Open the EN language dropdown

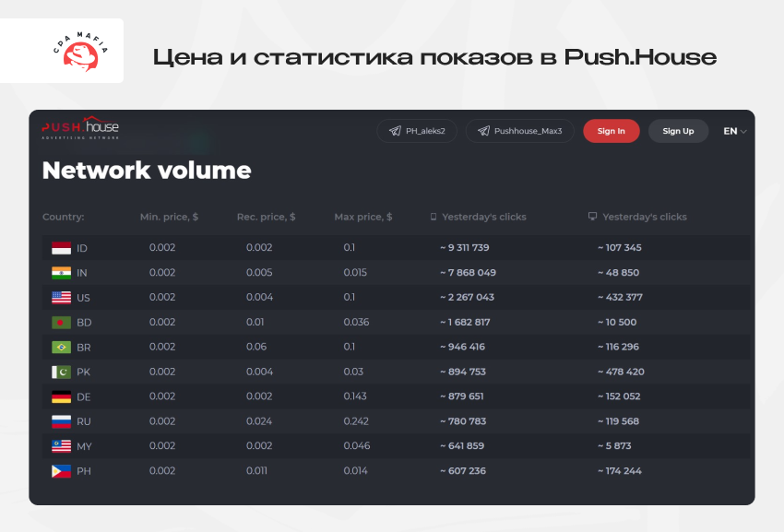point(734,131)
